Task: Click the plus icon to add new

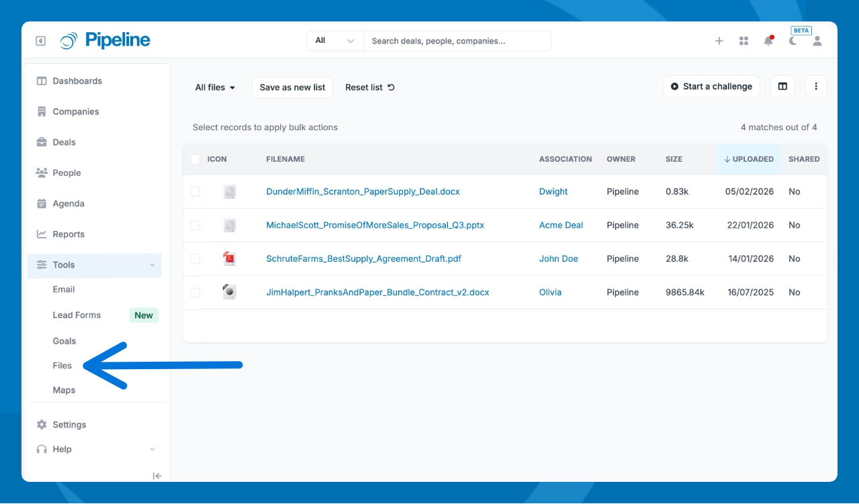Action: (719, 41)
